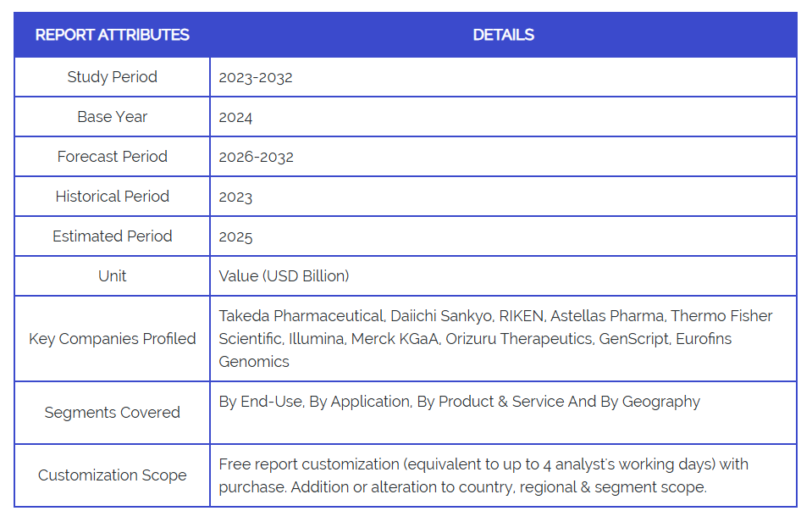This screenshot has height=511, width=812.
Task: Select the Key Companies Profiled label
Action: (x=112, y=339)
